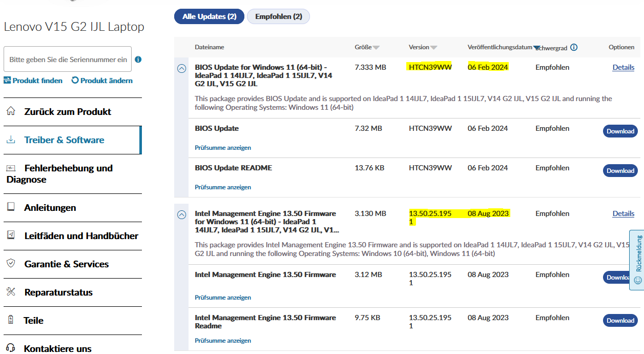Open Teile section
This screenshot has height=354, width=644.
point(34,320)
